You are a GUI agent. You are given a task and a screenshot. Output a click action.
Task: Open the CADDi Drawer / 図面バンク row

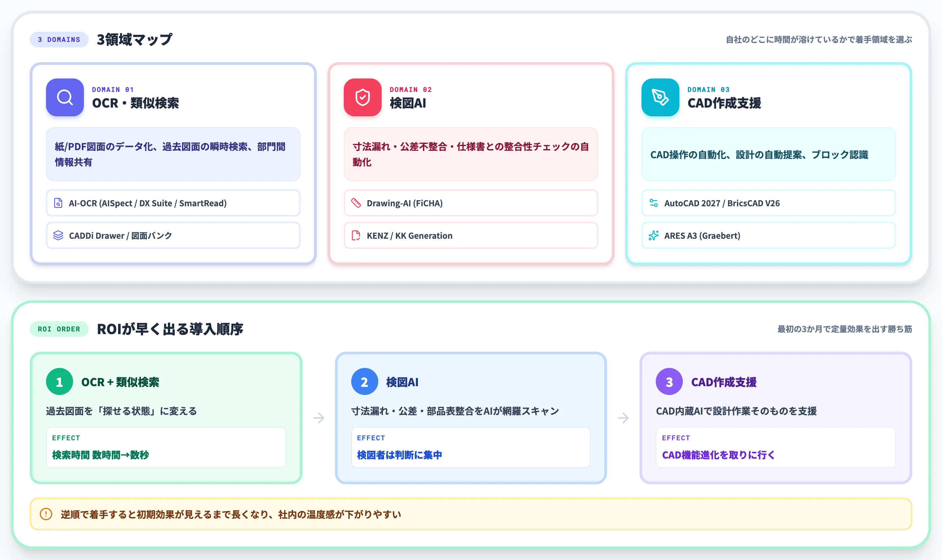[173, 235]
